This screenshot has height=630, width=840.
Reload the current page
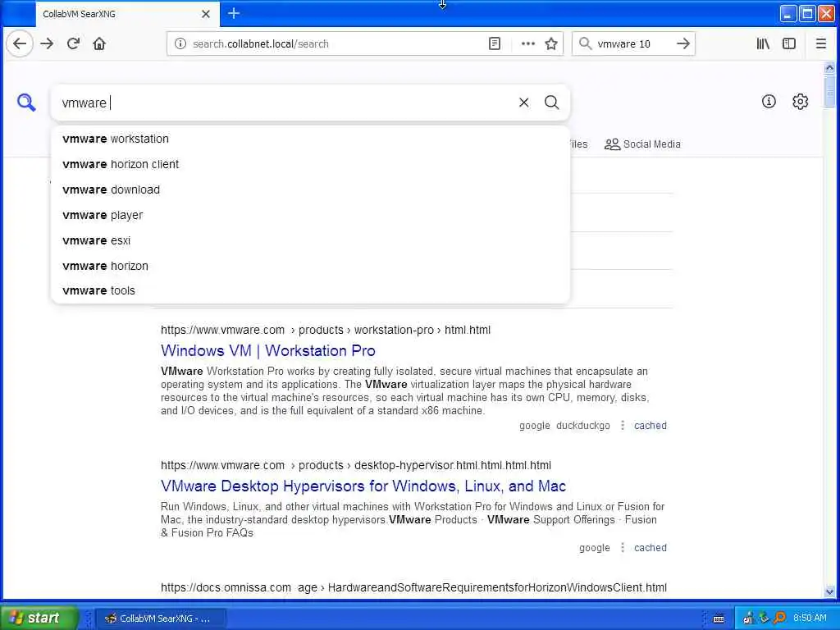click(x=73, y=44)
